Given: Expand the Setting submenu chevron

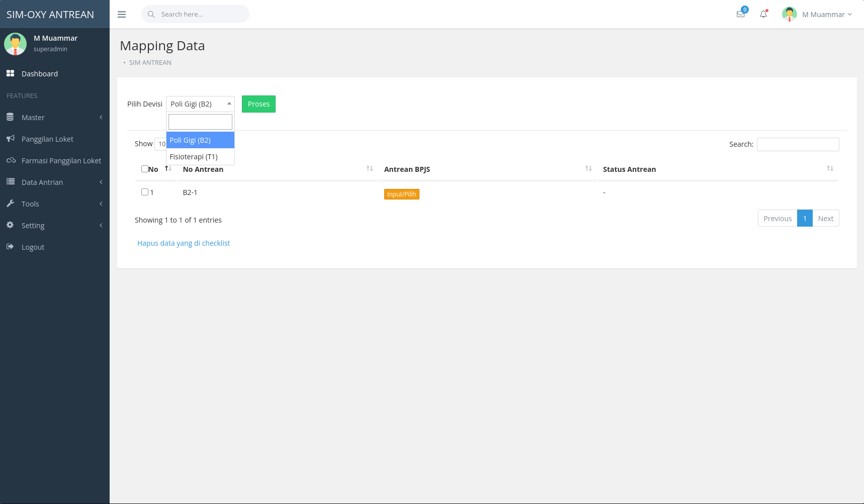Looking at the screenshot, I should [101, 225].
